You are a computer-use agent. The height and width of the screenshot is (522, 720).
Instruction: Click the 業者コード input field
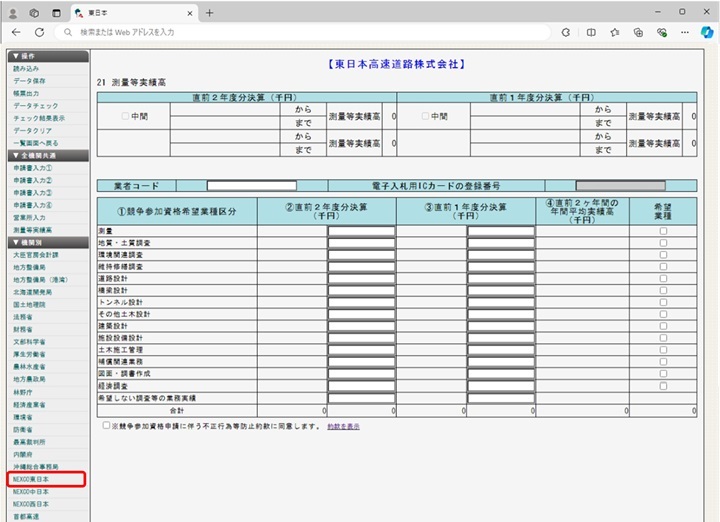(252, 186)
